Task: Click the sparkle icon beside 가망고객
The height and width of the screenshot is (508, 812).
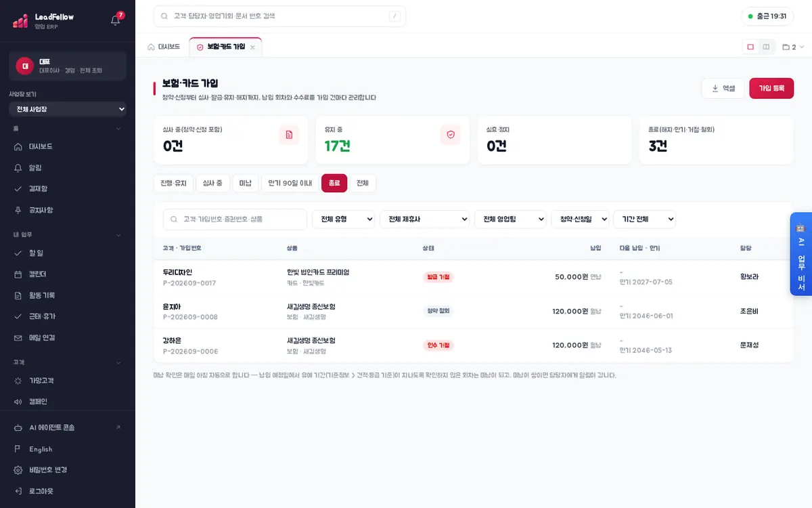Action: [18, 381]
